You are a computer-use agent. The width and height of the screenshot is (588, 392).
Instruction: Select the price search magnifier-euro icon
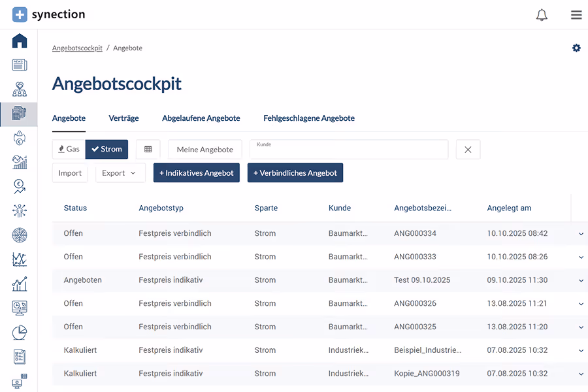click(20, 186)
